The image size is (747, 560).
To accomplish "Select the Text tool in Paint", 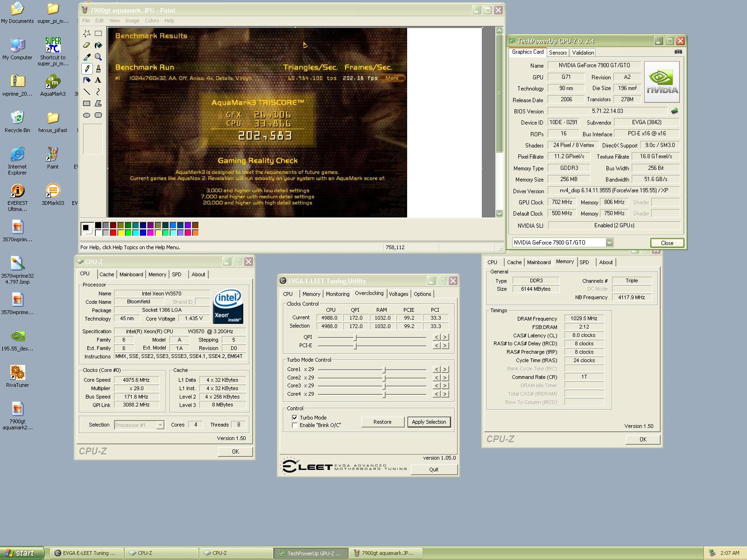I will 99,80.
